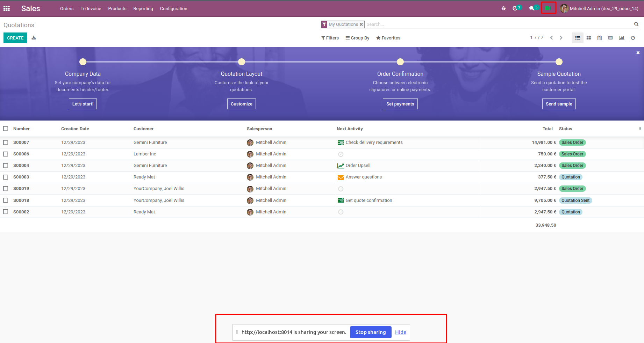Switch to graph view icon
The image size is (644, 343).
coord(622,38)
